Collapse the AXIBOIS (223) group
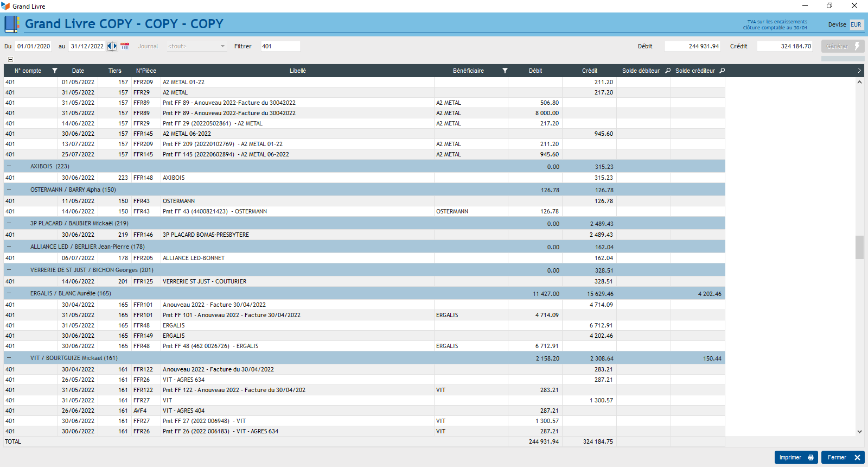Viewport: 868px width, 467px height. tap(9, 166)
